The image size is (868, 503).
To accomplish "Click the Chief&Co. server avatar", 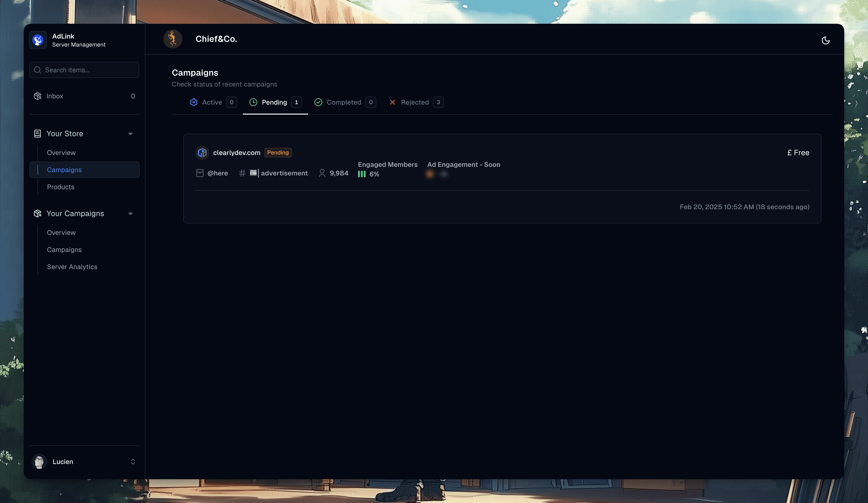I will (173, 39).
